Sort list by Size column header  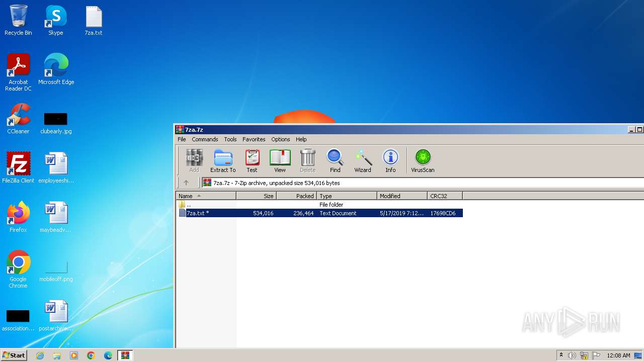[x=257, y=196]
